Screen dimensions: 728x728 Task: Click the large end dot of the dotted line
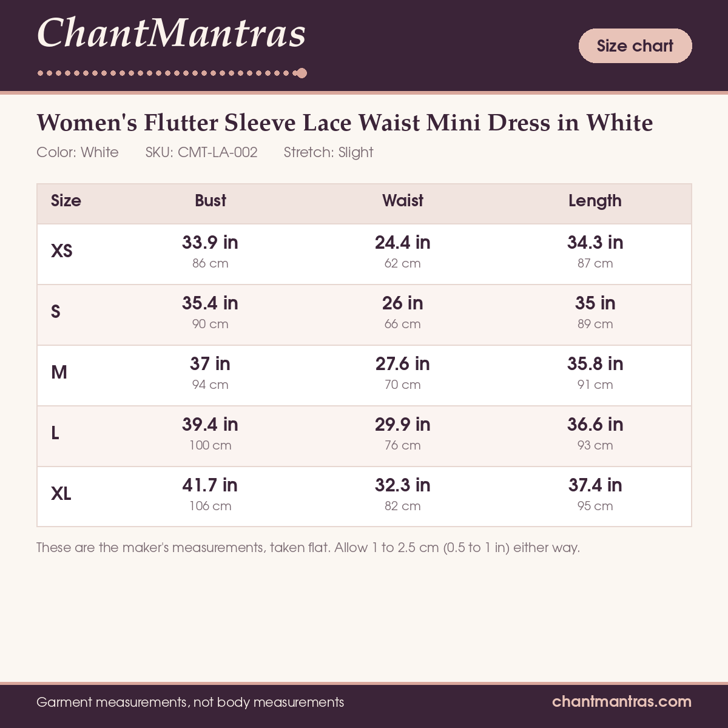pyautogui.click(x=302, y=73)
